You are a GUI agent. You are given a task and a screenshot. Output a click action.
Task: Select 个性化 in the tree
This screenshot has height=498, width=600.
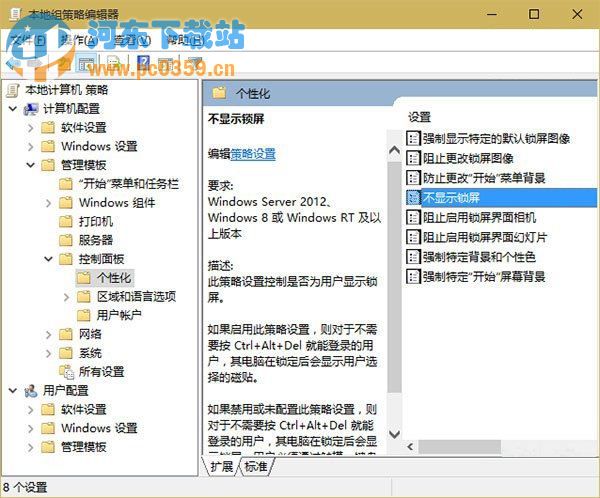[x=114, y=278]
